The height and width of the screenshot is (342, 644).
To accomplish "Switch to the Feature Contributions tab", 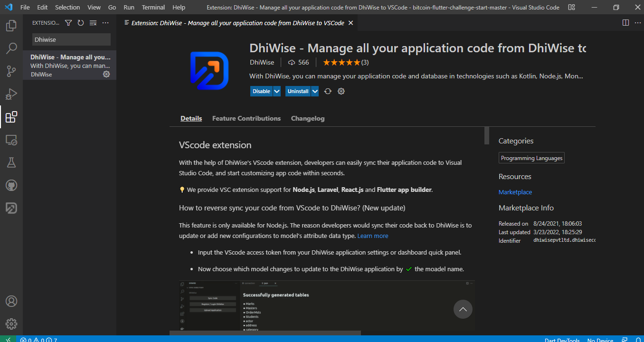I will click(246, 118).
